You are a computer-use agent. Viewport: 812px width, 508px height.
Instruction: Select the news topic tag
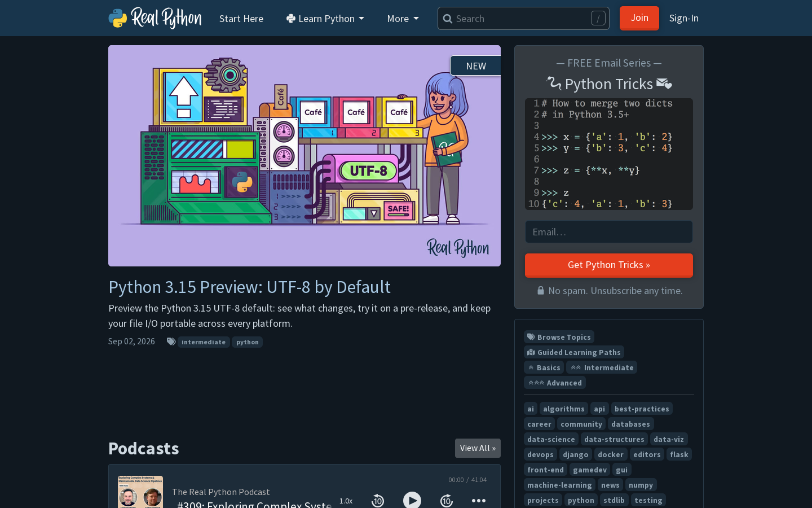pyautogui.click(x=610, y=485)
